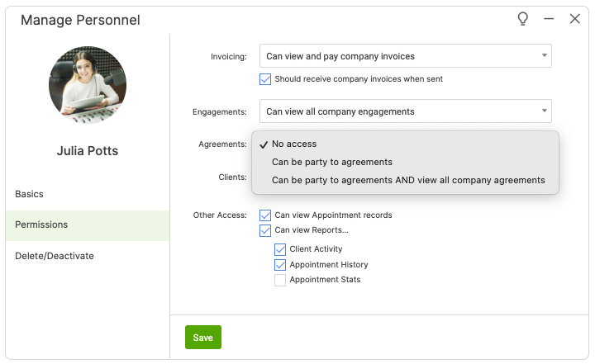Click the Julia Potts name label
The image size is (595, 364).
coord(88,151)
